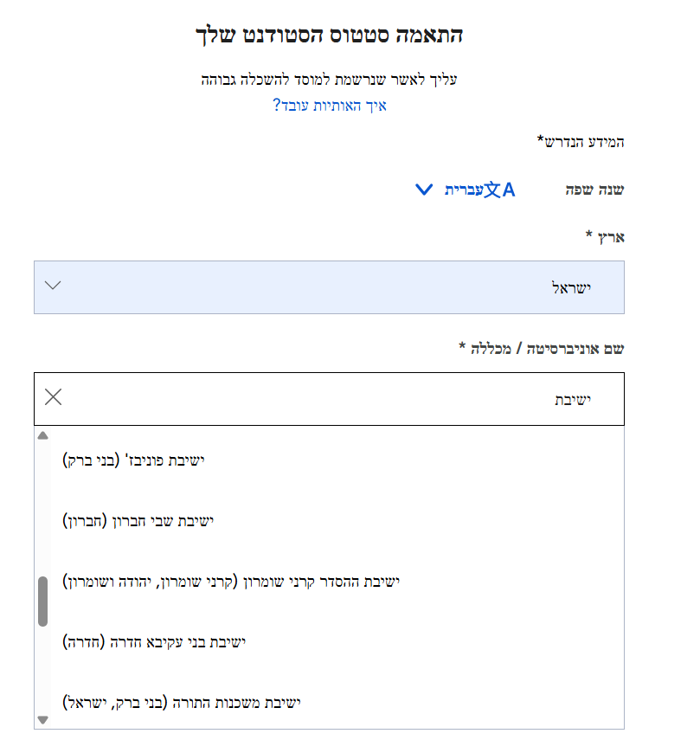Viewport: 700px width, 740px height.
Task: Click the שנה שפה label
Action: coord(594,190)
